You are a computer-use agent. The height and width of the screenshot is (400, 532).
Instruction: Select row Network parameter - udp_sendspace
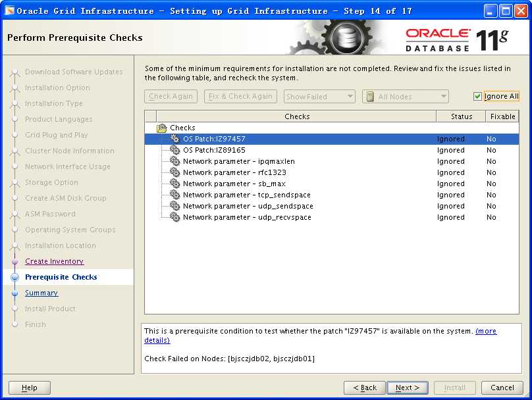331,206
